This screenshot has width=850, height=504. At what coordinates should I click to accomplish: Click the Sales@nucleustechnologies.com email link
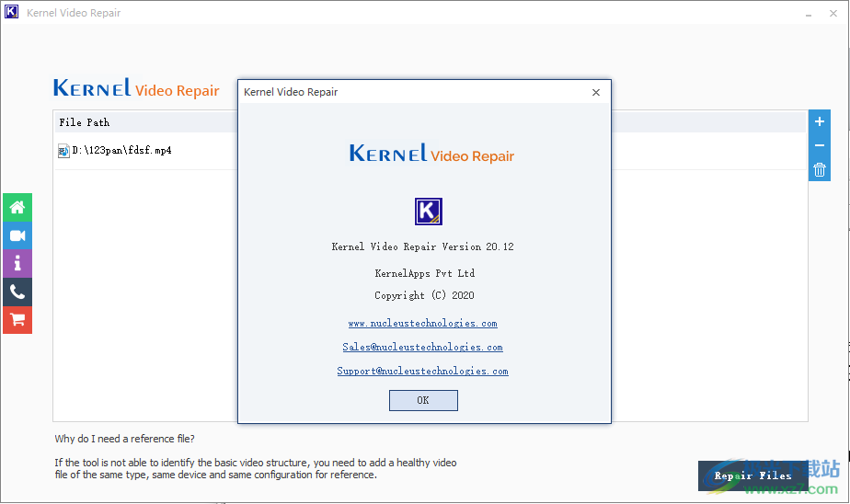click(423, 348)
